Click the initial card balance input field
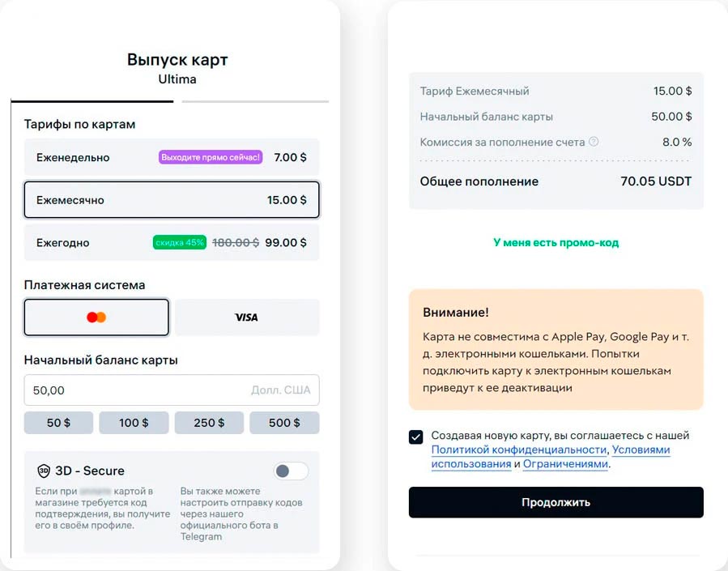The width and height of the screenshot is (728, 571). tap(138, 390)
